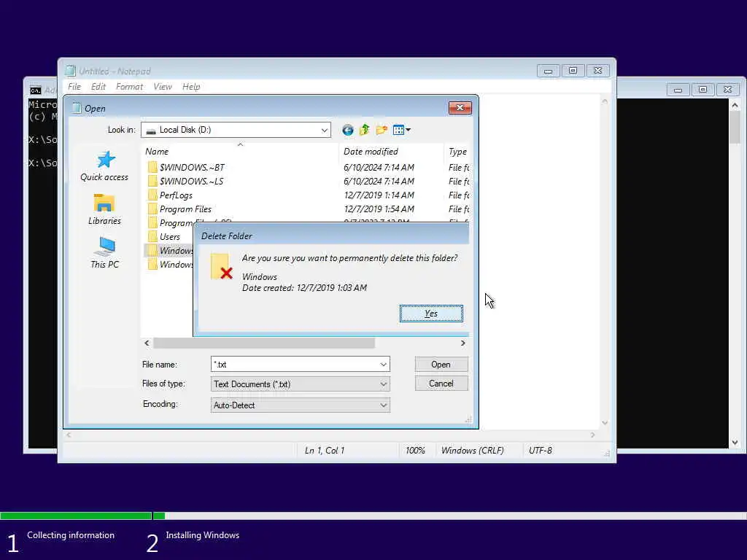This screenshot has width=747, height=560.
Task: Click the delete folder warning icon
Action: click(222, 267)
